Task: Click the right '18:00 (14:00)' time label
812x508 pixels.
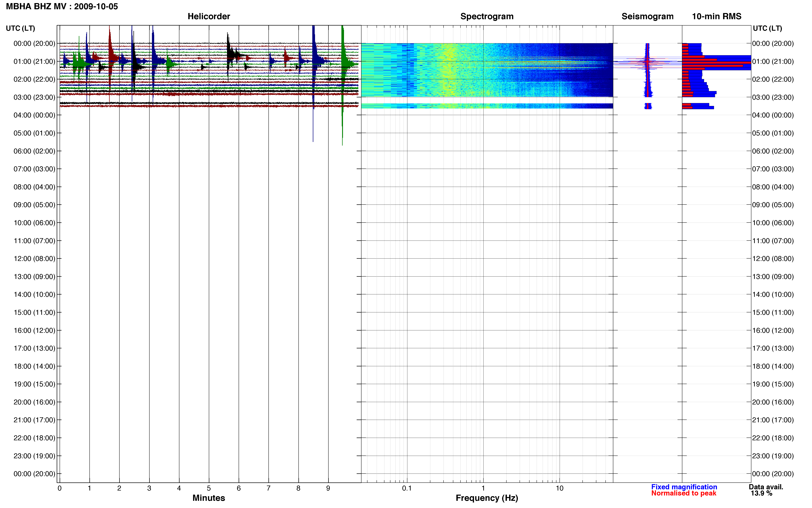Action: tap(773, 366)
